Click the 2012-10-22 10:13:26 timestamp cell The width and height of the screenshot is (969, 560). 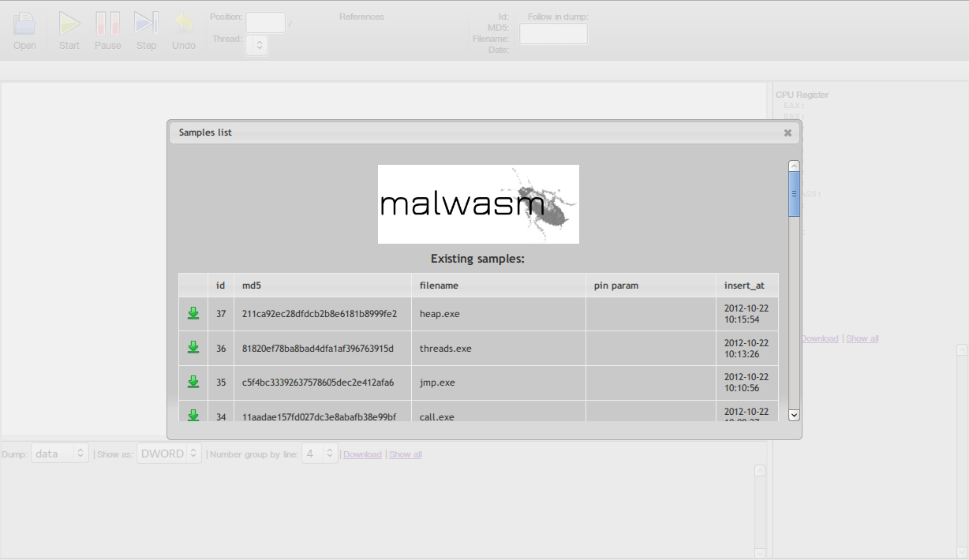point(747,349)
